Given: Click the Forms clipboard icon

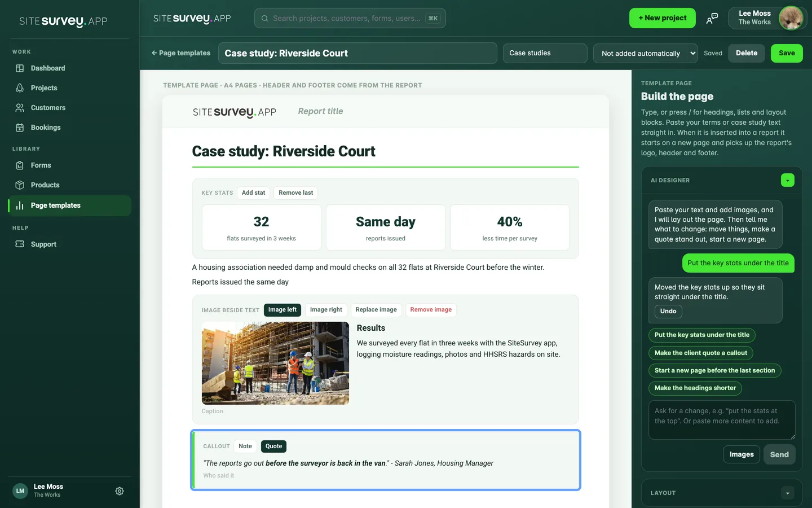Looking at the screenshot, I should click(x=20, y=165).
